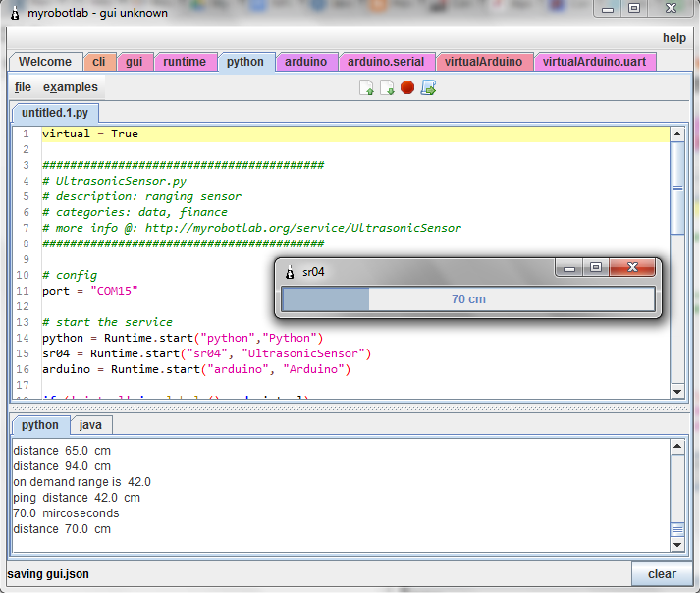Viewport: 700px width, 593px height.
Task: Click the myrobotlab.org UltrasonicSensor URL comment
Action: click(251, 228)
